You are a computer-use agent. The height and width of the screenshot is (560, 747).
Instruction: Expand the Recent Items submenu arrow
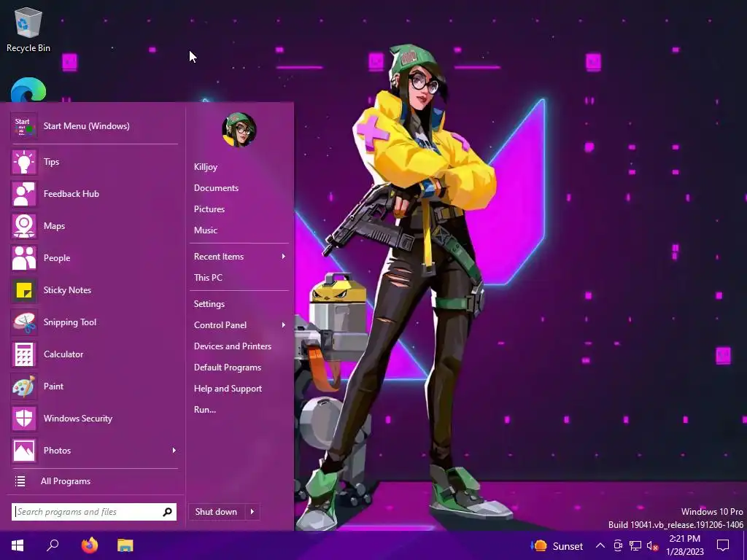(284, 257)
